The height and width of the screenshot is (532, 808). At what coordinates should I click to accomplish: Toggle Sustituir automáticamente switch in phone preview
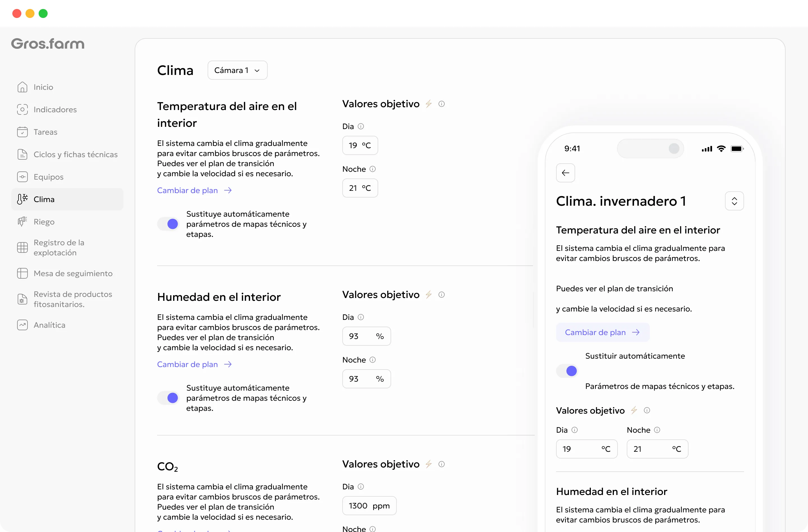point(567,371)
